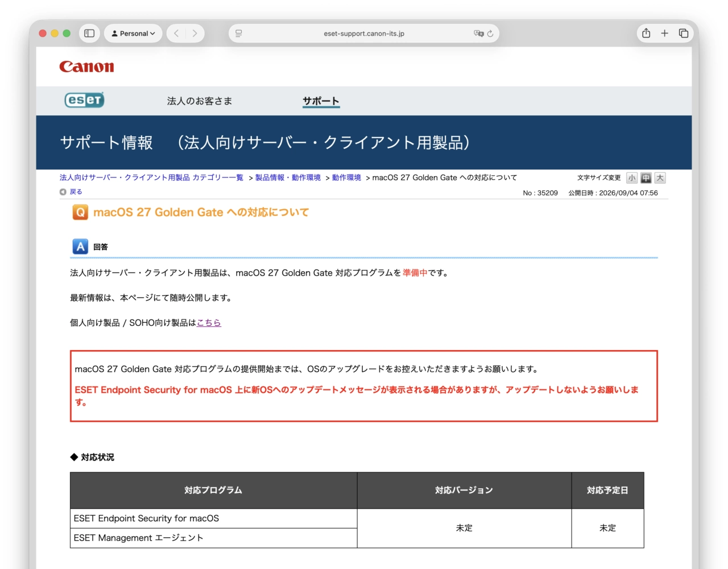Image resolution: width=728 pixels, height=569 pixels.
Task: Go back with the Safari back arrow
Action: tap(176, 34)
